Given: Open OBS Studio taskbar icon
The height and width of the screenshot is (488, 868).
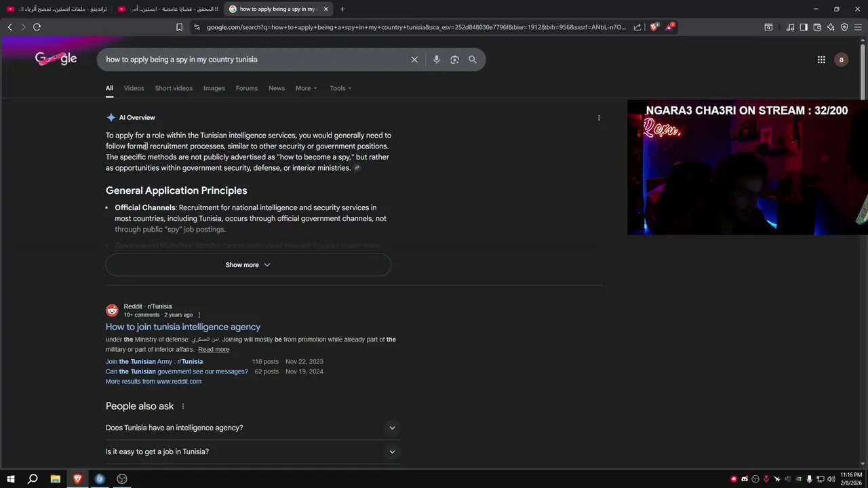Looking at the screenshot, I should (122, 479).
